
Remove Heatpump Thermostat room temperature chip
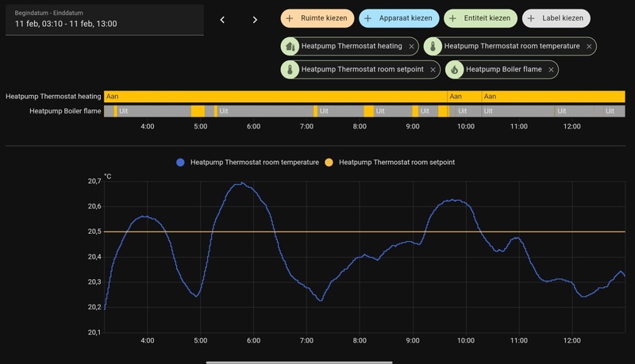[589, 47]
